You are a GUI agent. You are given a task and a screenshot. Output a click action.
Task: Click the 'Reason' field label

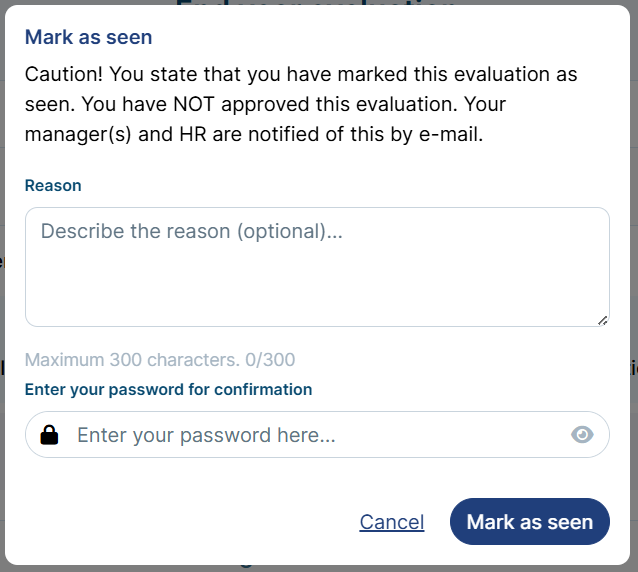click(x=53, y=186)
